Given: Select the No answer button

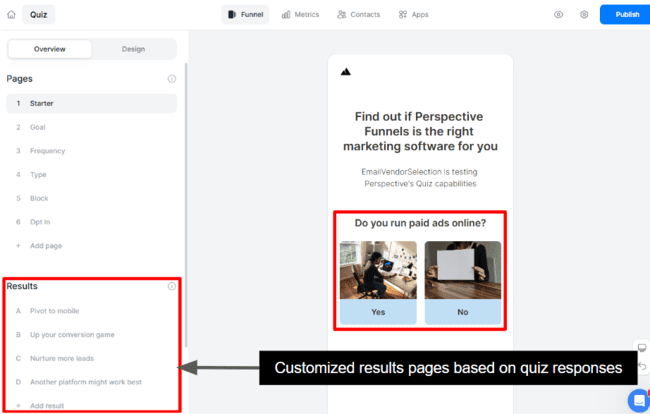Looking at the screenshot, I should [463, 312].
